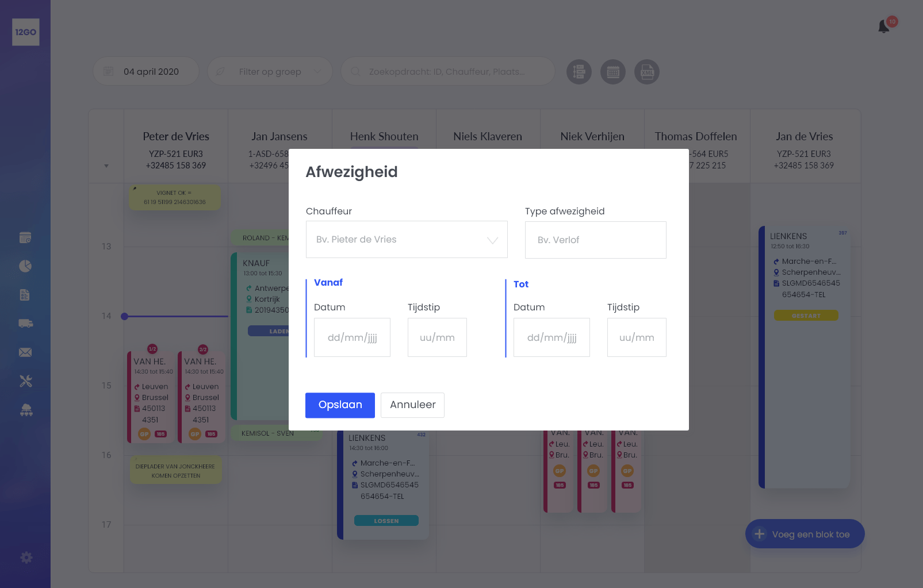Open the planning calendar icon in the sidebar

coord(25,237)
